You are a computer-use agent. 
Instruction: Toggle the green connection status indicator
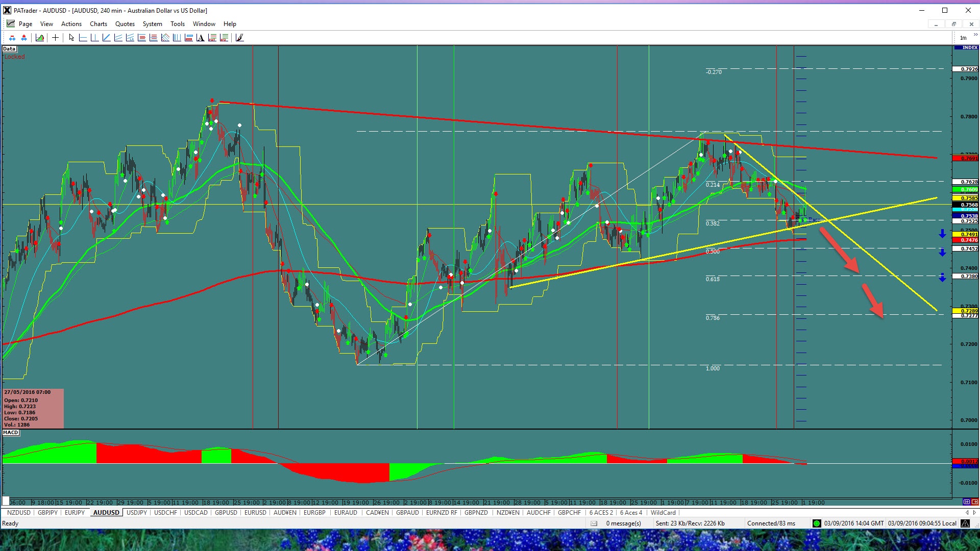point(817,523)
